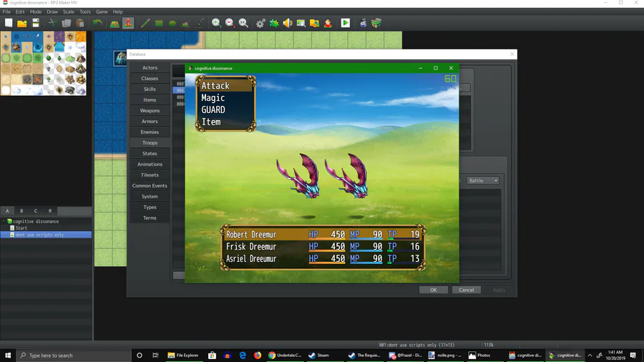Open the File menu
This screenshot has width=644, height=362.
point(6,12)
